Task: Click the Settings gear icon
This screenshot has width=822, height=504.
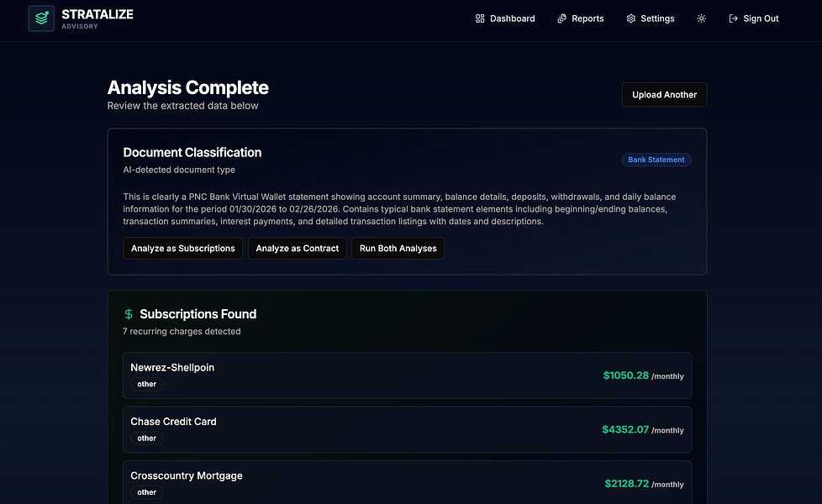Action: pyautogui.click(x=630, y=18)
